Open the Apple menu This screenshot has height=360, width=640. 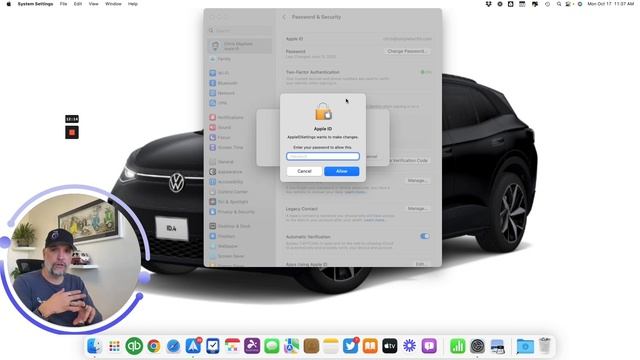[x=9, y=4]
